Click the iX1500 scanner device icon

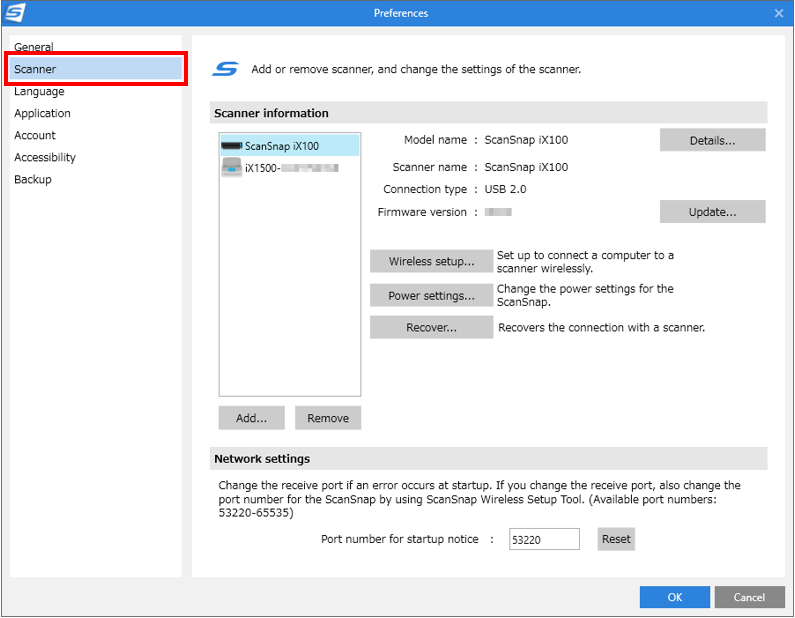pos(232,167)
